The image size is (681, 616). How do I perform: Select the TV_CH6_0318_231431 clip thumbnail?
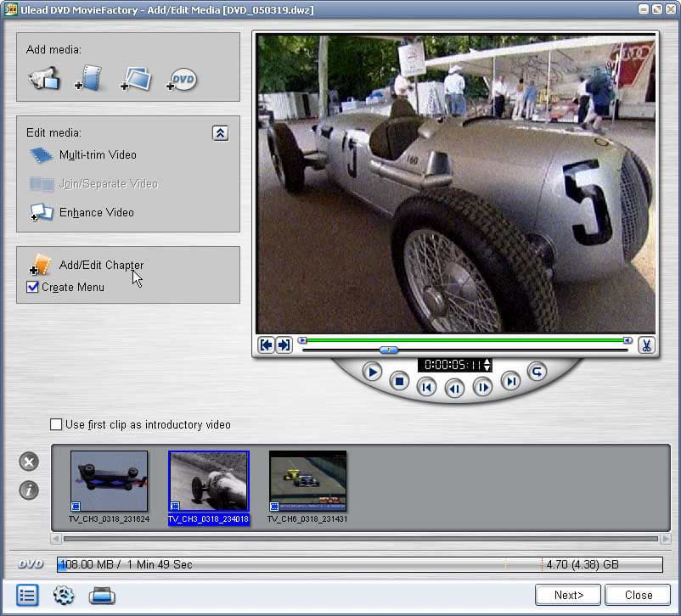point(307,480)
